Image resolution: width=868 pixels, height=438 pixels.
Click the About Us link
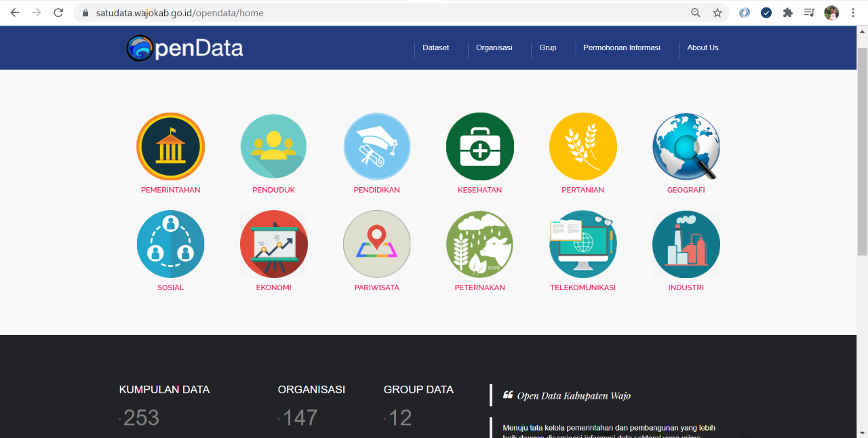tap(703, 48)
